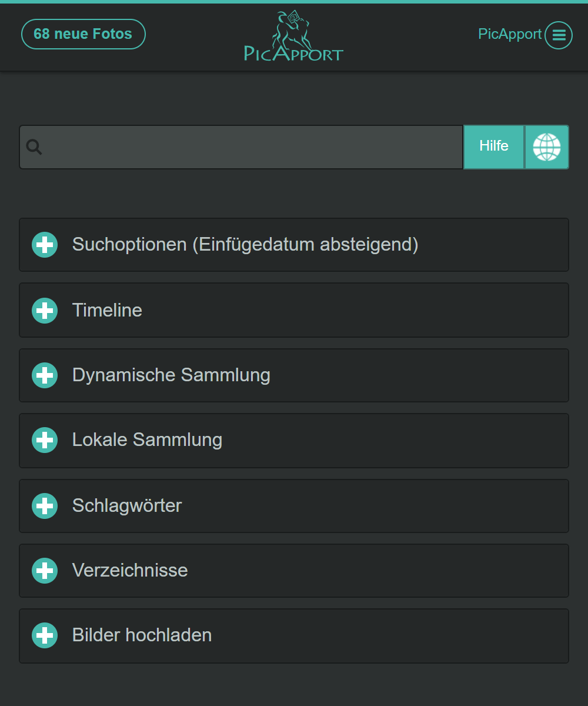Open the Timeline section header
The width and height of the screenshot is (588, 706).
pyautogui.click(x=107, y=311)
